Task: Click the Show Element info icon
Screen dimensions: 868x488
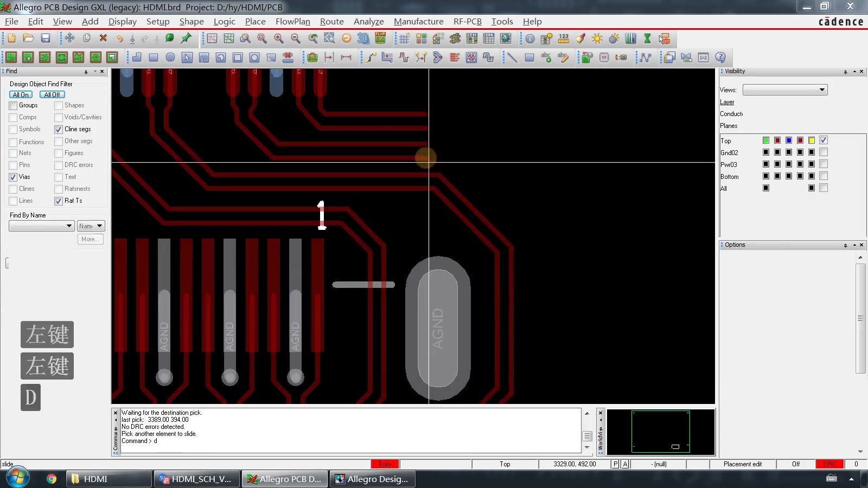Action: 530,38
